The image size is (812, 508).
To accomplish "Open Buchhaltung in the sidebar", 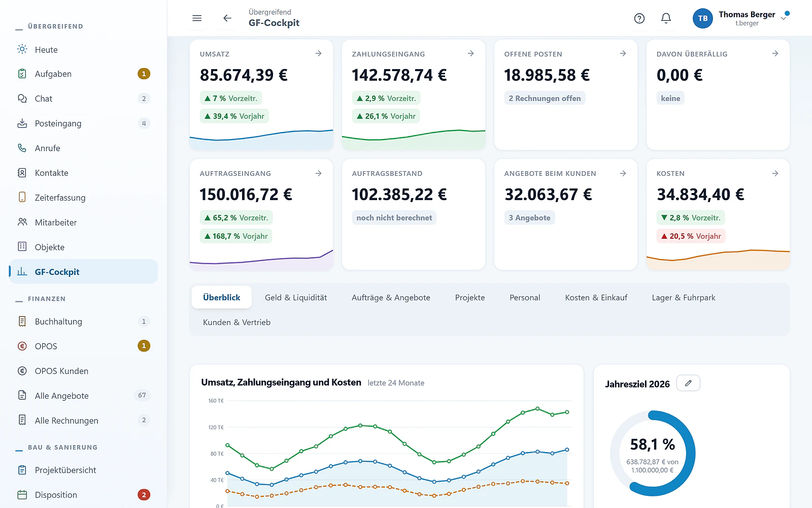I will tap(84, 322).
